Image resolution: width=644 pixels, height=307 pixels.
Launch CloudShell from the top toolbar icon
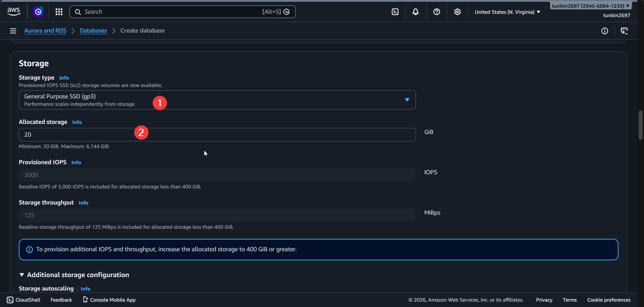click(x=395, y=12)
